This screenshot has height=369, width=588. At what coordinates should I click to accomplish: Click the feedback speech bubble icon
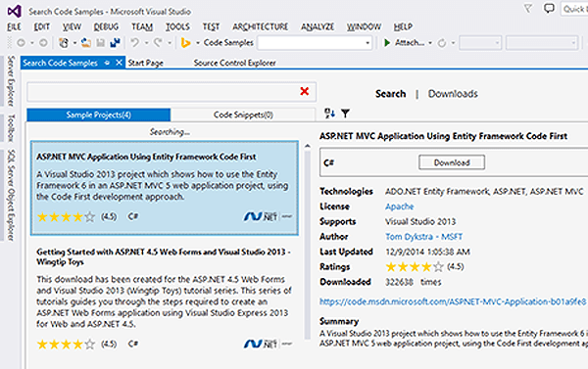[x=549, y=8]
